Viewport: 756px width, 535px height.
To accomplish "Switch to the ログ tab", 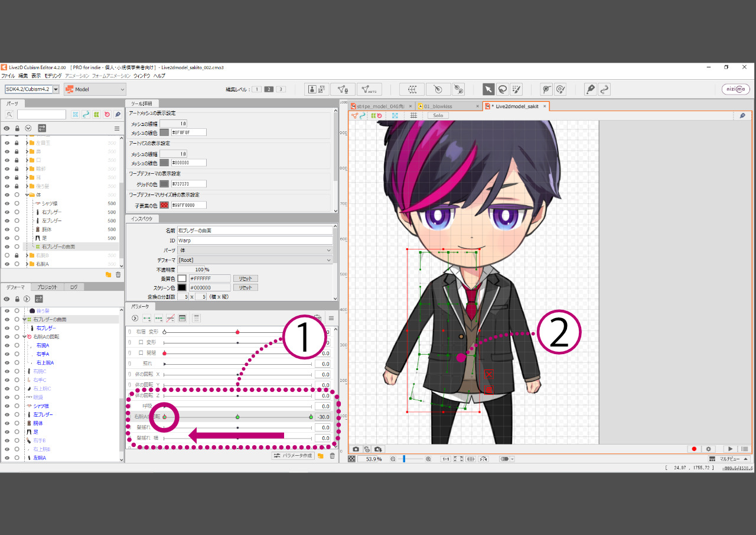I will pos(74,287).
